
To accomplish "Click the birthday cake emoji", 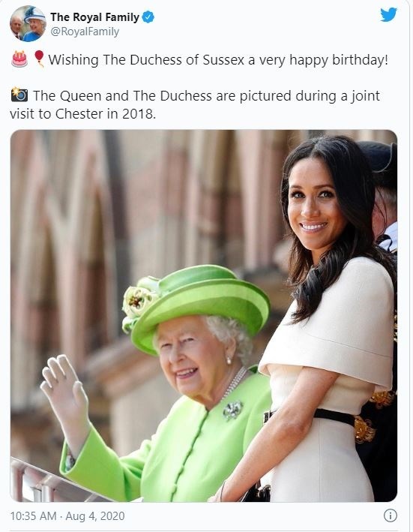I will [x=19, y=59].
